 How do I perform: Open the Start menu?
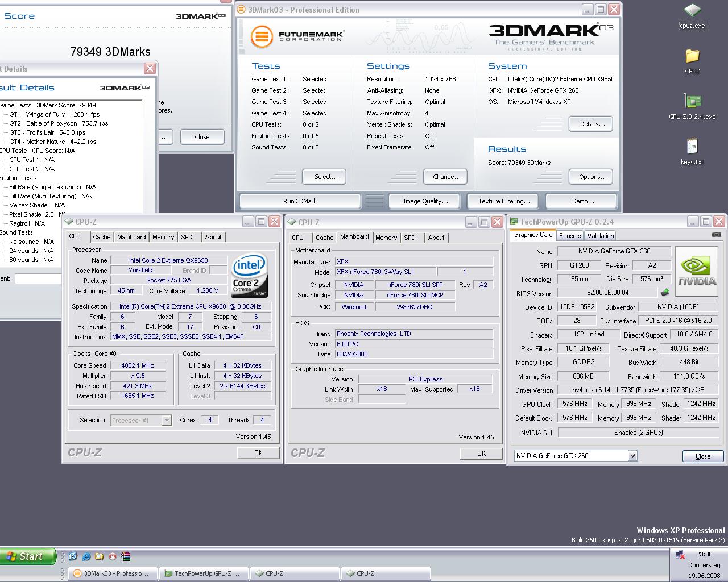pos(28,556)
